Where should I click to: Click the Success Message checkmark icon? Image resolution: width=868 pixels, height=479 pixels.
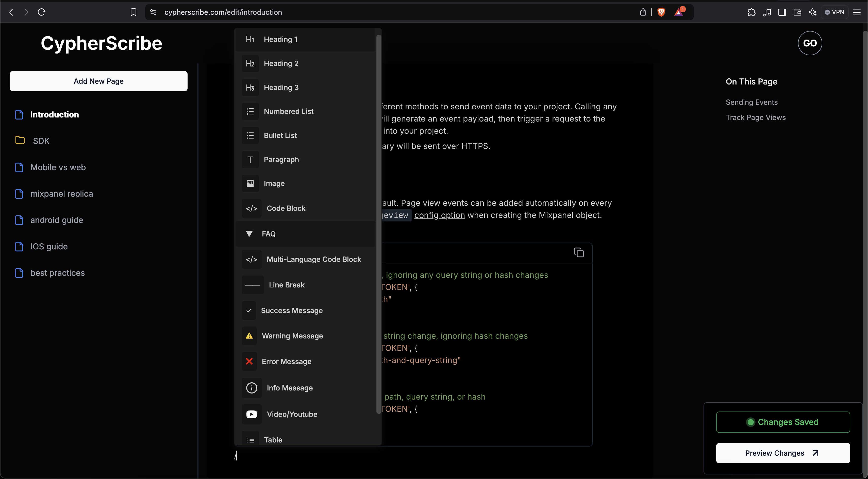point(249,311)
